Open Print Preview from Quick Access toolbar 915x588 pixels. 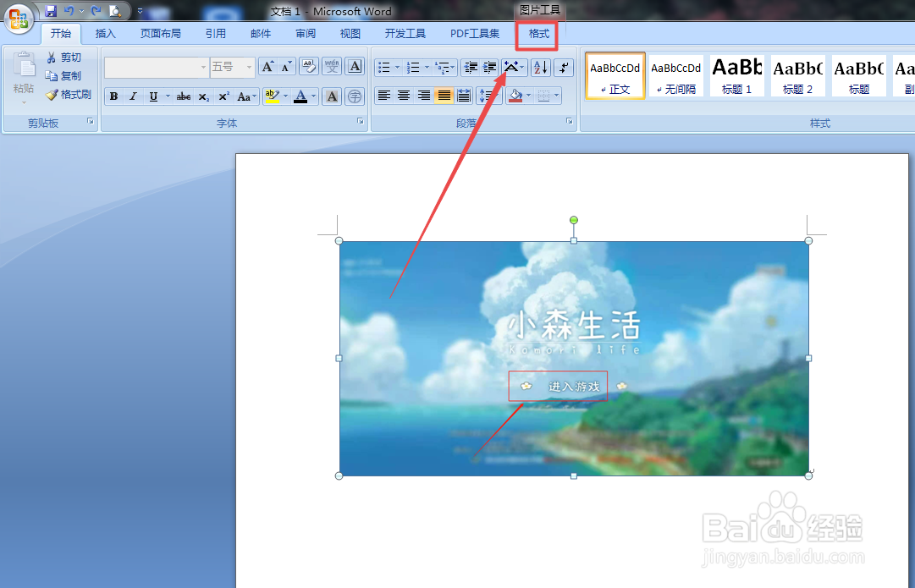(116, 10)
